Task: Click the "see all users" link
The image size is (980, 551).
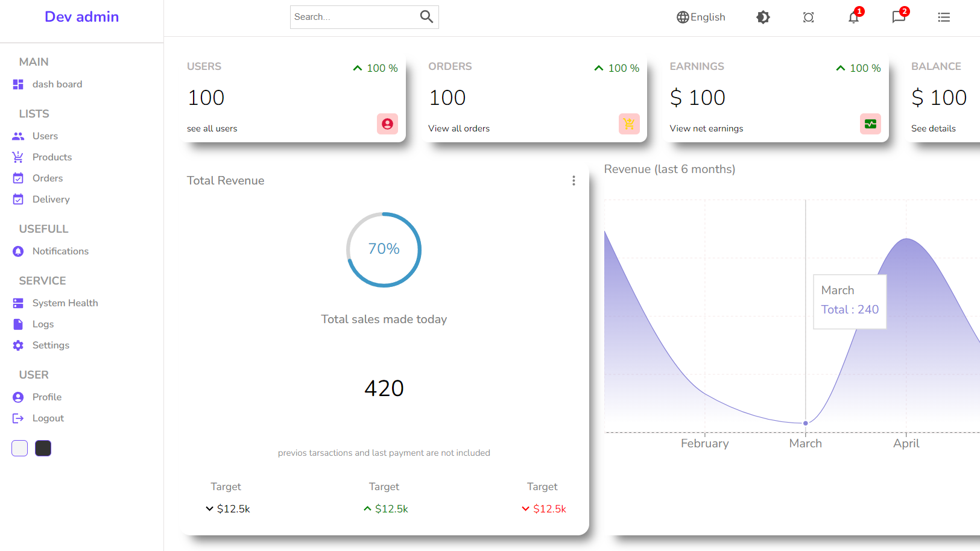Action: (x=212, y=128)
